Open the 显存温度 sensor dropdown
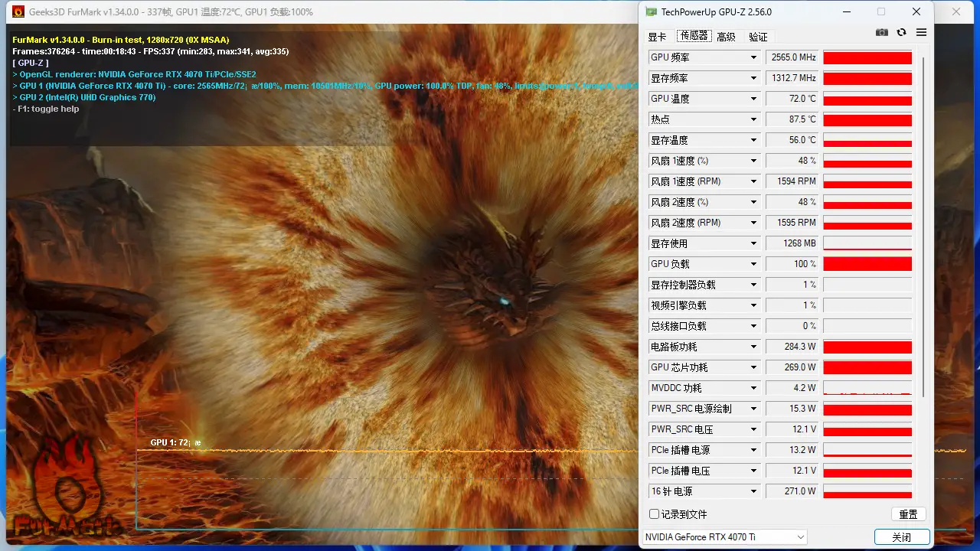The height and width of the screenshot is (551, 980). pos(753,140)
